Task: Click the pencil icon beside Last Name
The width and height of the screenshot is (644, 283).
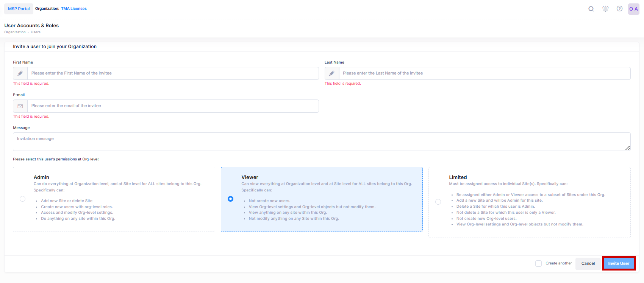Action: [x=332, y=73]
